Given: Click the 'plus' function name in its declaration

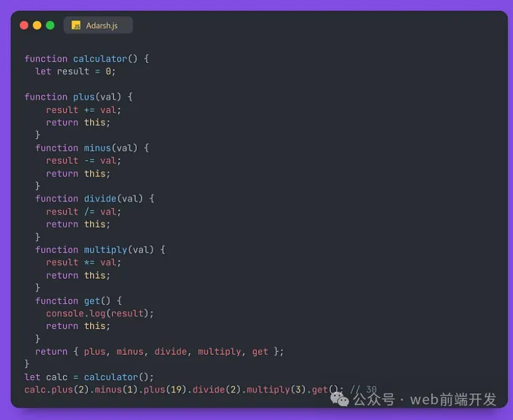Looking at the screenshot, I should pos(84,97).
